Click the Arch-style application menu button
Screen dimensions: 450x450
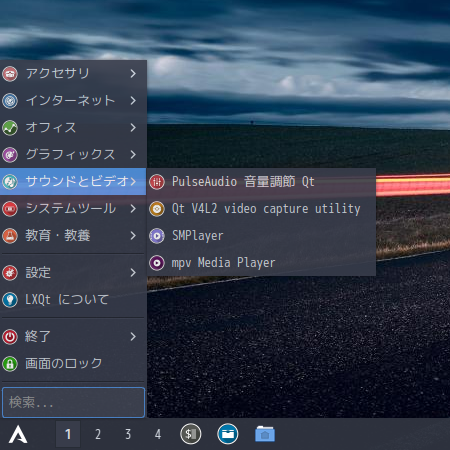pos(18,434)
